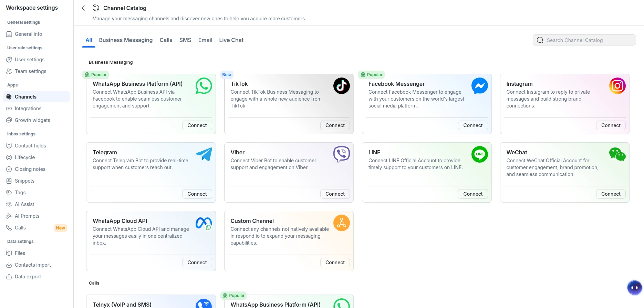This screenshot has width=644, height=308.
Task: Open the chat assistant bubble
Action: click(634, 288)
